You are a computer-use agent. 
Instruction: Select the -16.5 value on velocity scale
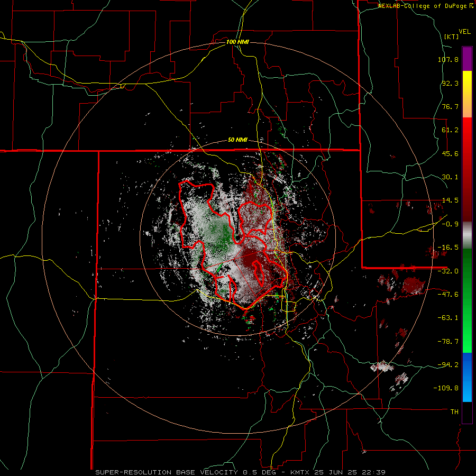coord(448,248)
